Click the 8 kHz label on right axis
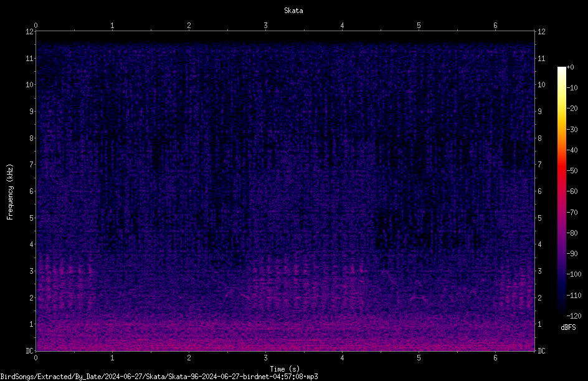Image resolution: width=588 pixels, height=381 pixels. tap(539, 138)
